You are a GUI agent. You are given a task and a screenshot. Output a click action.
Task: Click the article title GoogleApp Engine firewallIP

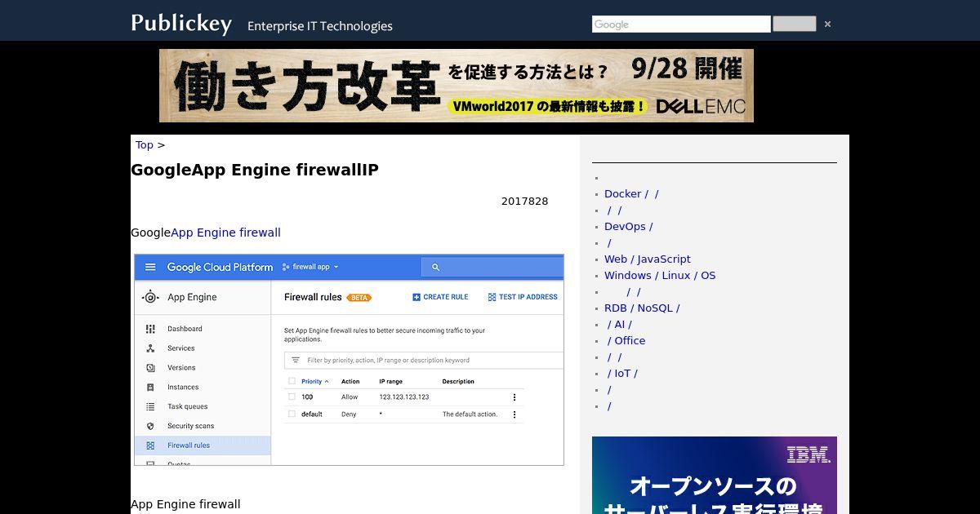255,170
